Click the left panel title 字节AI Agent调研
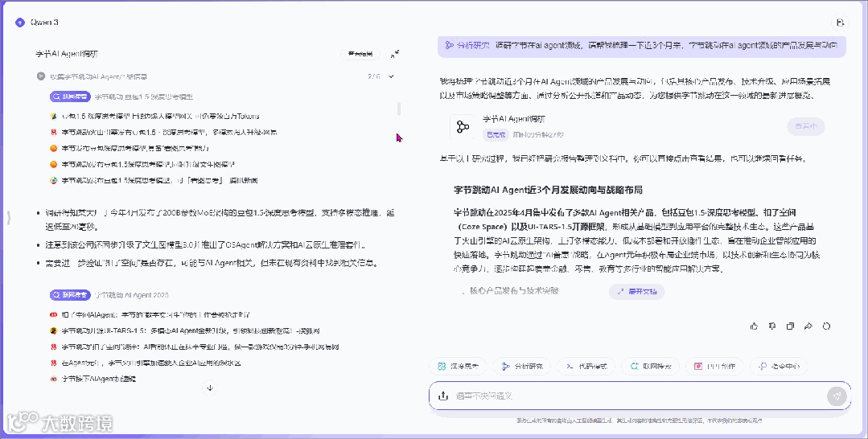Viewport: 868px width, 439px height. [67, 54]
